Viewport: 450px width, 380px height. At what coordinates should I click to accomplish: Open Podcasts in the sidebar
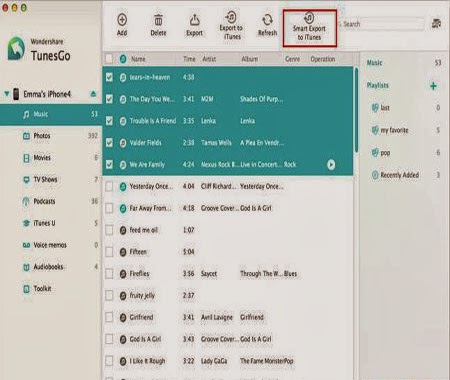coord(51,201)
